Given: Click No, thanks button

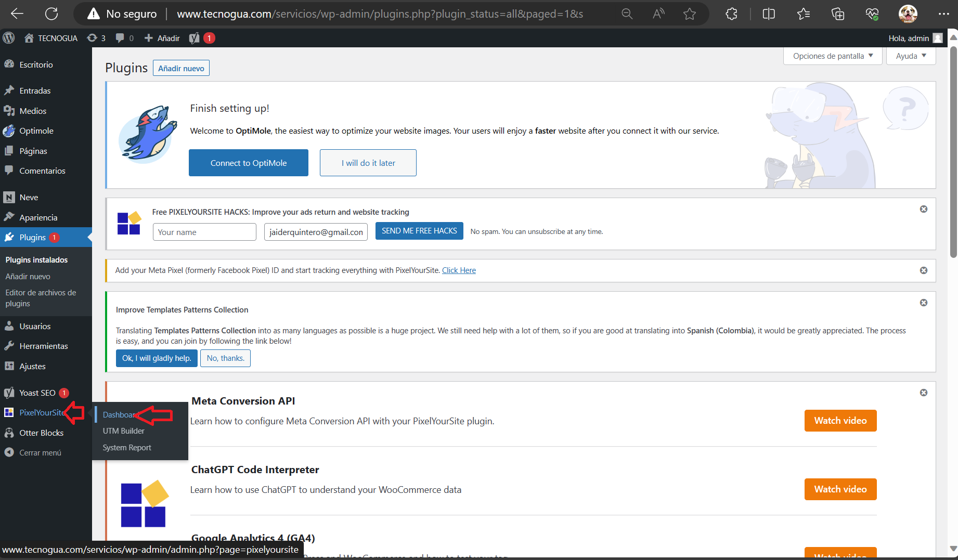Looking at the screenshot, I should click(225, 358).
